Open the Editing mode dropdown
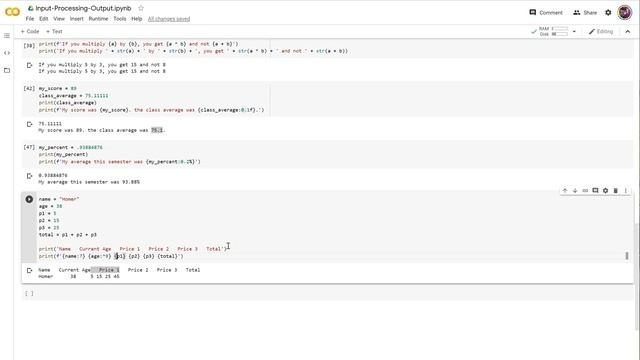 point(601,31)
